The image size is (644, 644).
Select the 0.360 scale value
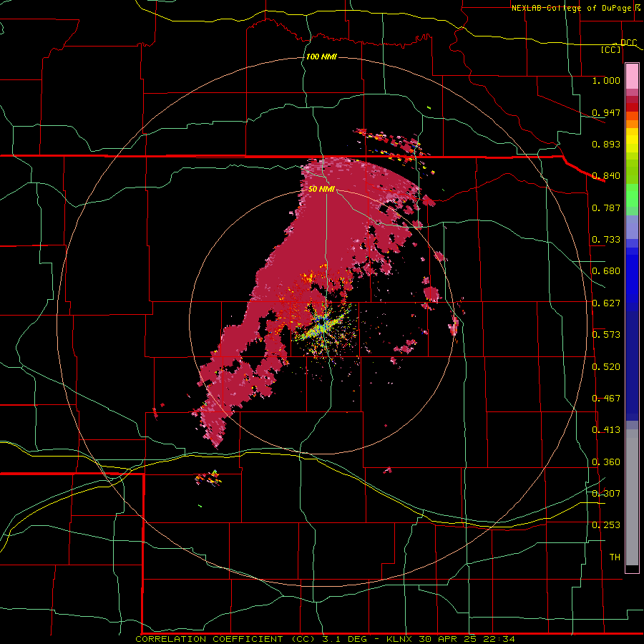[606, 462]
